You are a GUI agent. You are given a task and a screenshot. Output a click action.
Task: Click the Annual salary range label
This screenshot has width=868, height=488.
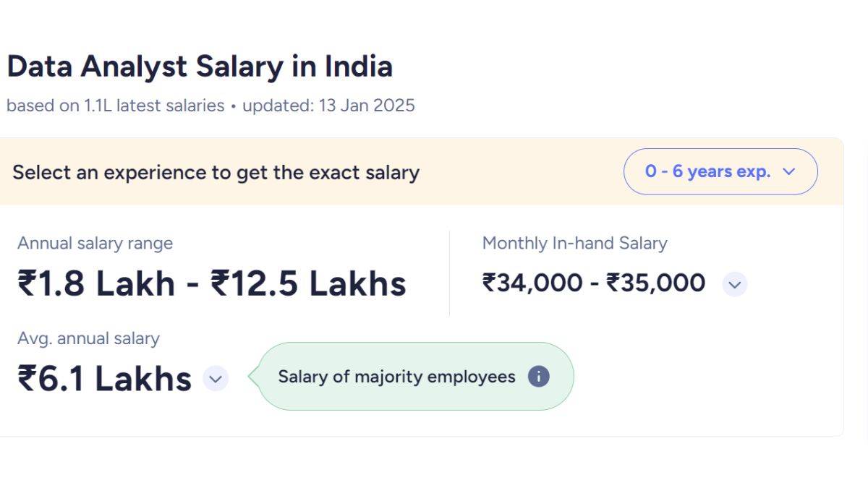point(95,244)
